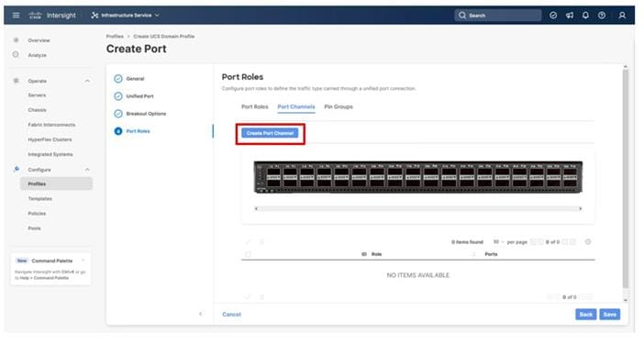Open Policies in sidebar
644x345 pixels.
click(37, 214)
